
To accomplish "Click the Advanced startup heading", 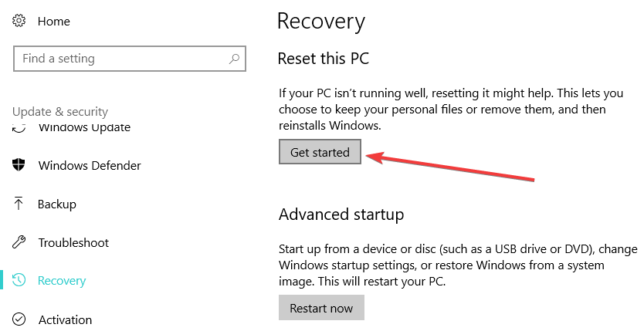I will click(x=341, y=213).
